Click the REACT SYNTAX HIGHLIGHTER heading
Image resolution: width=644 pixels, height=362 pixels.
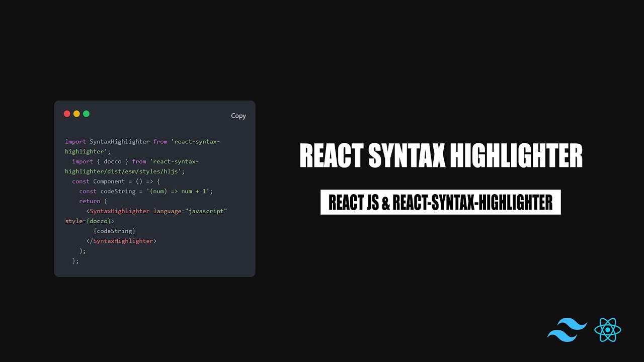pos(441,155)
